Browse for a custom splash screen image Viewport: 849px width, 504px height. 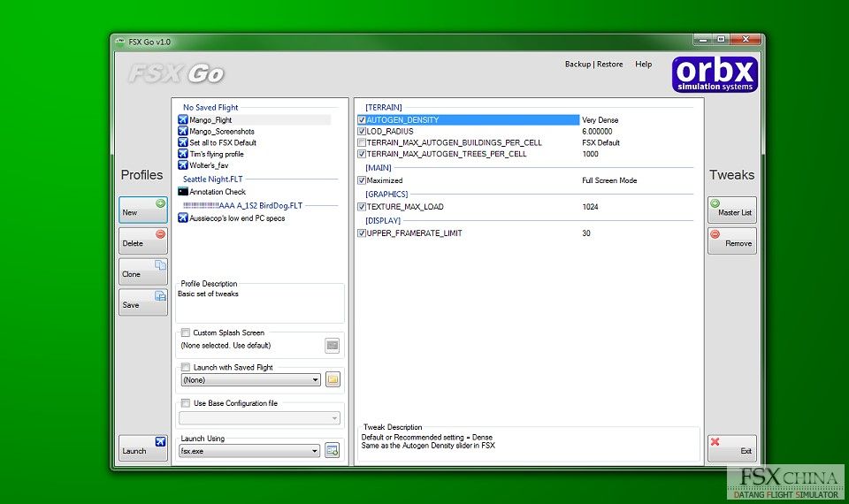click(x=333, y=346)
